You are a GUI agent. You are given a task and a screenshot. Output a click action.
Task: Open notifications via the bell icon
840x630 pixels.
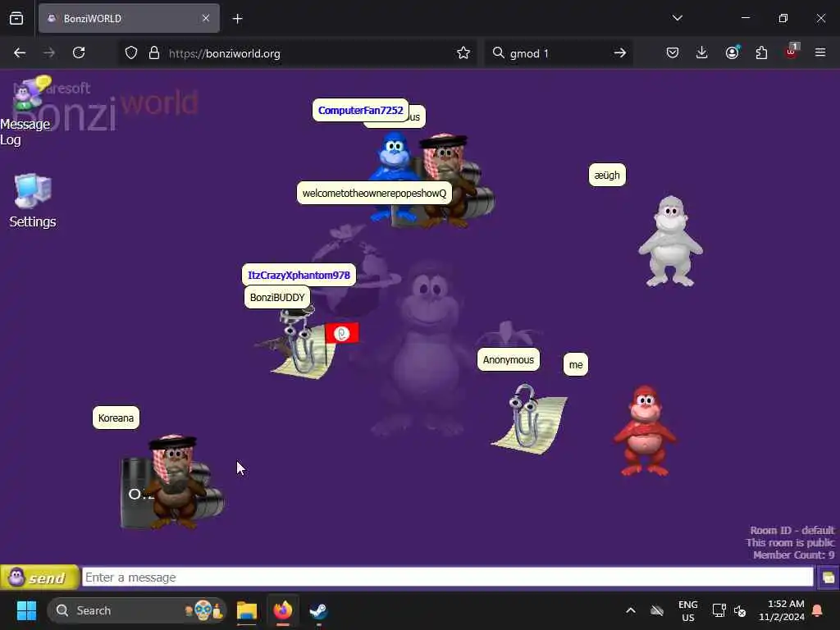[x=818, y=610]
